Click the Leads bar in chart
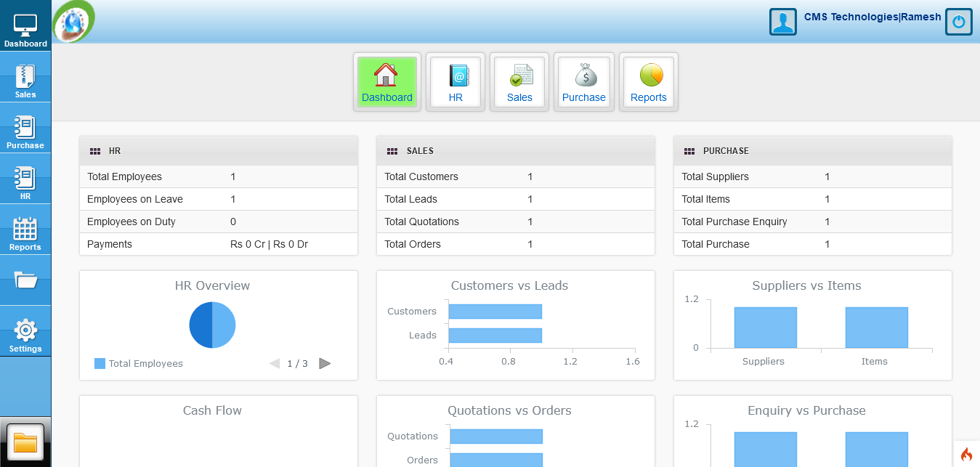Screen dimensions: 980x467 [x=495, y=336]
